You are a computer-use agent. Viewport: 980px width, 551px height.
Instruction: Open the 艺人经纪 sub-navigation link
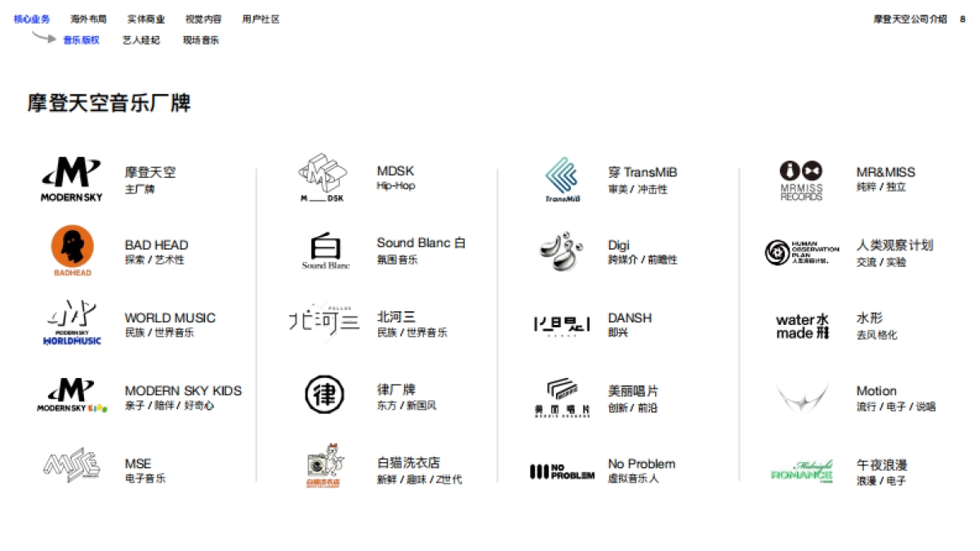pos(140,40)
